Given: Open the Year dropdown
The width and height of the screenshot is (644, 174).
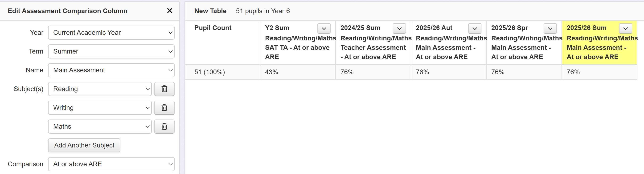Looking at the screenshot, I should tap(111, 33).
